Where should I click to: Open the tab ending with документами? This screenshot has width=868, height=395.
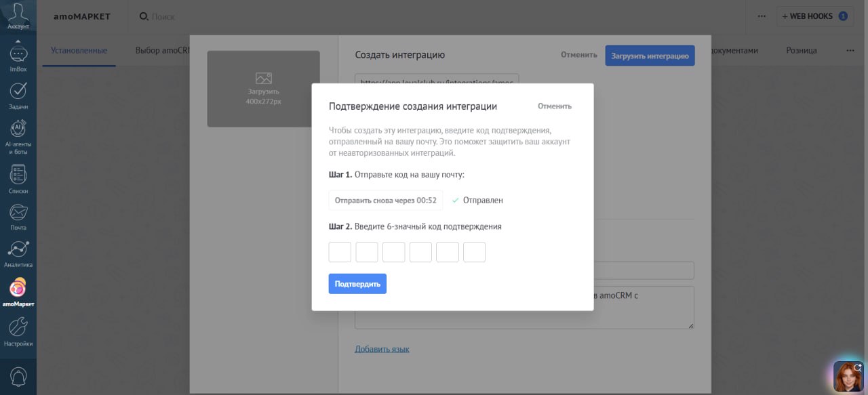[x=734, y=50]
